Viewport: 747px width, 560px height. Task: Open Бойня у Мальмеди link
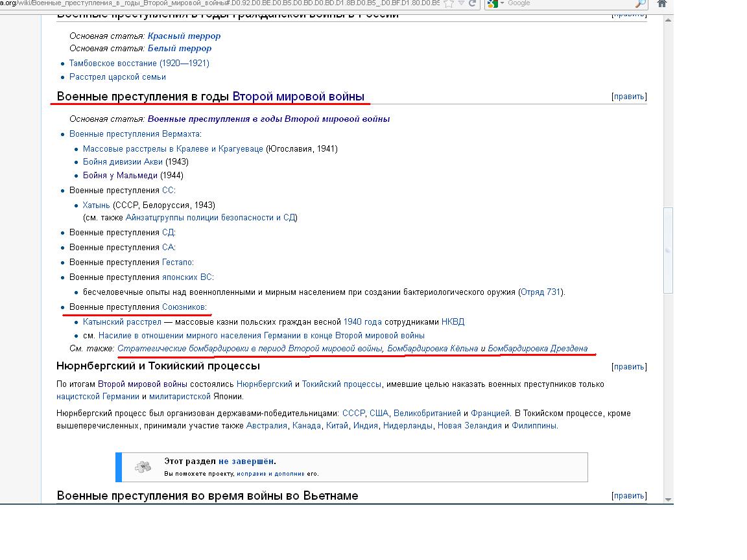(120, 175)
